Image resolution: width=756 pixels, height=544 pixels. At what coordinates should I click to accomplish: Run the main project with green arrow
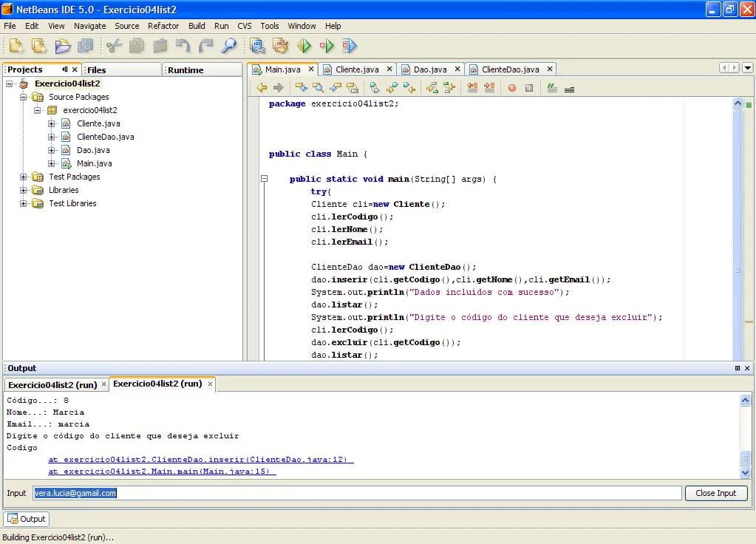(x=304, y=46)
